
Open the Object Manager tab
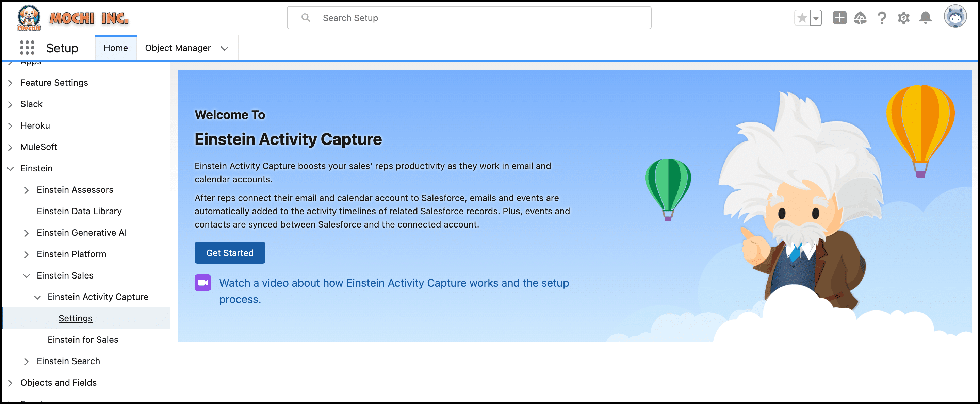(x=178, y=48)
